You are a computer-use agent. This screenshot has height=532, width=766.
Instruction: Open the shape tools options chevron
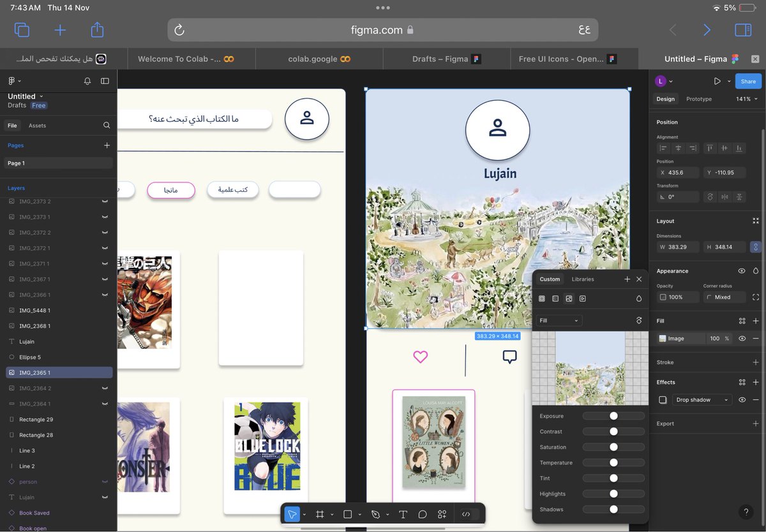click(360, 515)
